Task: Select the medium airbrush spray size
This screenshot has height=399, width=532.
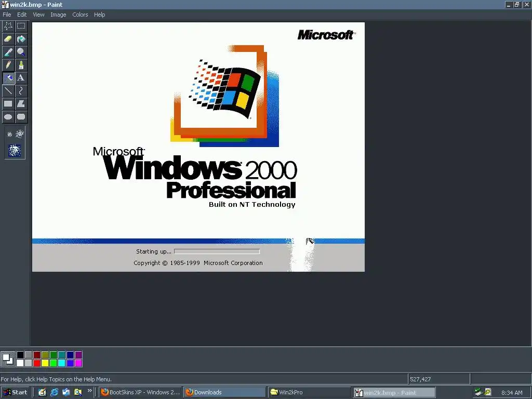Action: [20, 134]
